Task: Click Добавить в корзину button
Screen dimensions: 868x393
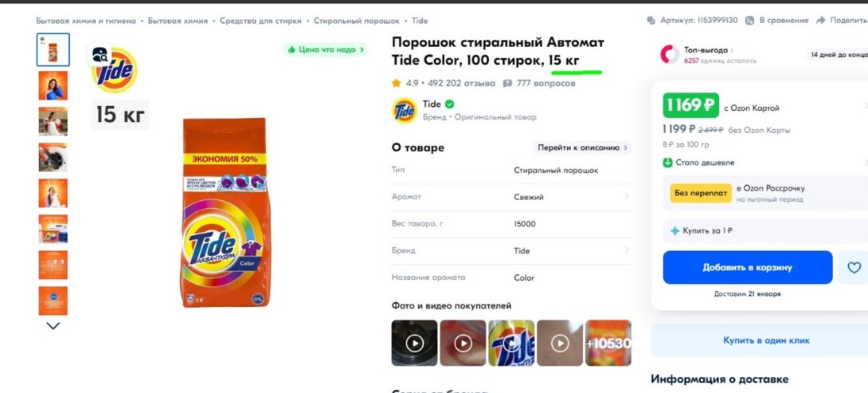Action: pyautogui.click(x=747, y=268)
